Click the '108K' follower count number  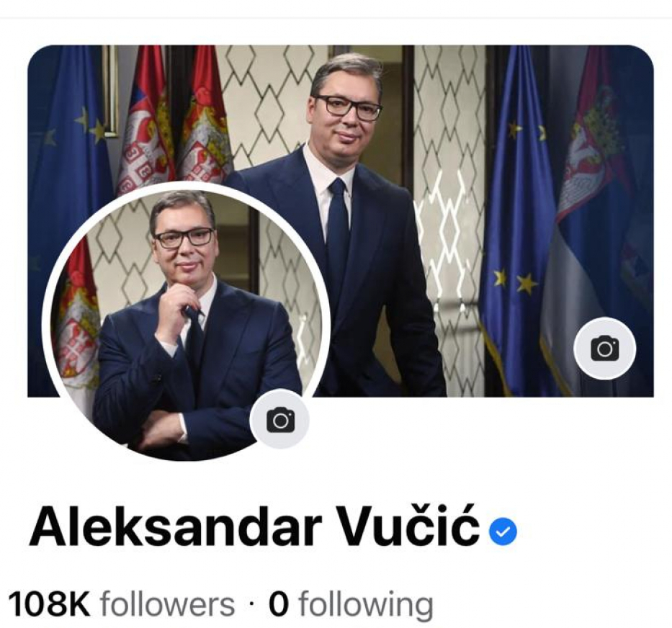(49, 604)
